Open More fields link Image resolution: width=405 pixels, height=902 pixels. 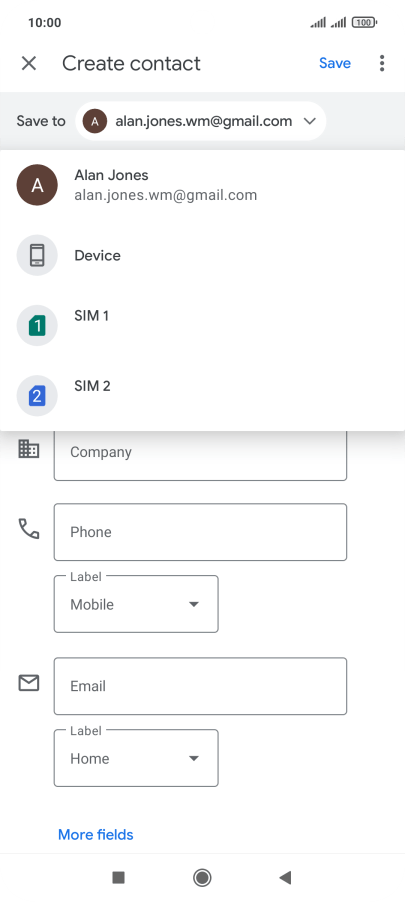(x=95, y=835)
